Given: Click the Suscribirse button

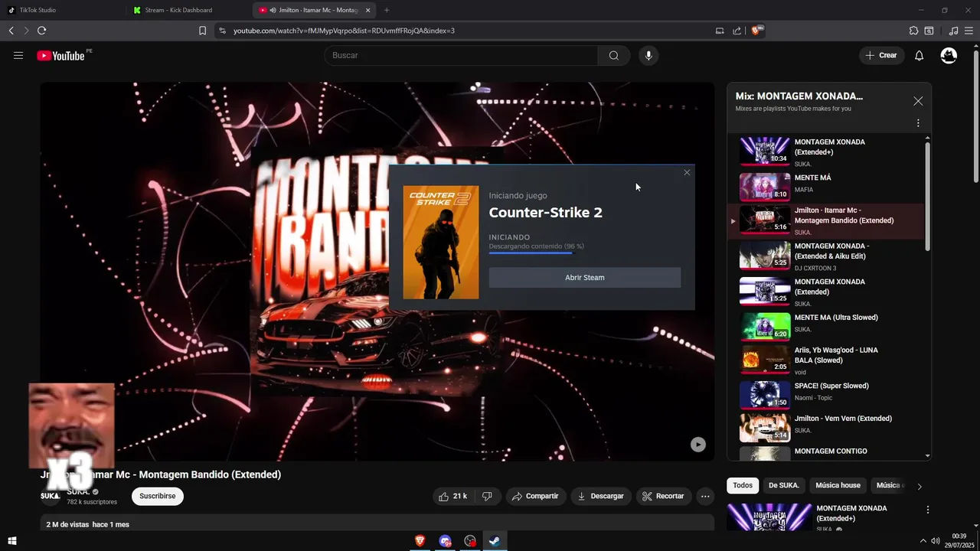Looking at the screenshot, I should (x=158, y=496).
